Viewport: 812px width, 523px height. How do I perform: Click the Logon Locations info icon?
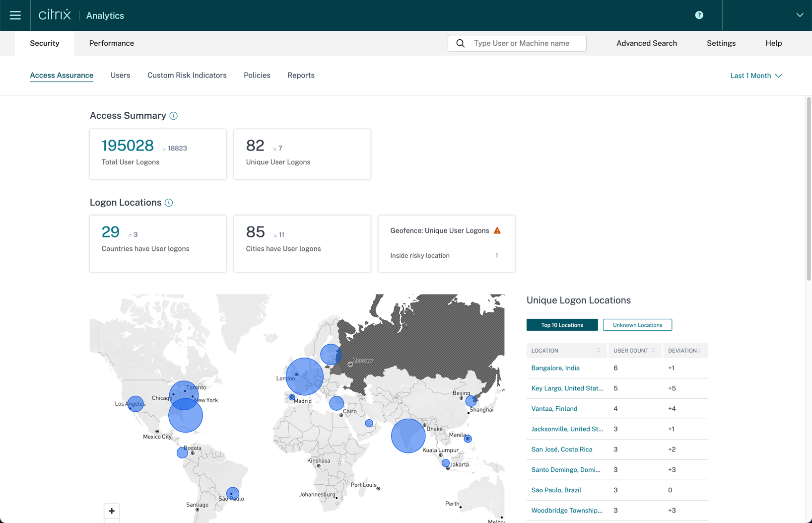coord(169,203)
